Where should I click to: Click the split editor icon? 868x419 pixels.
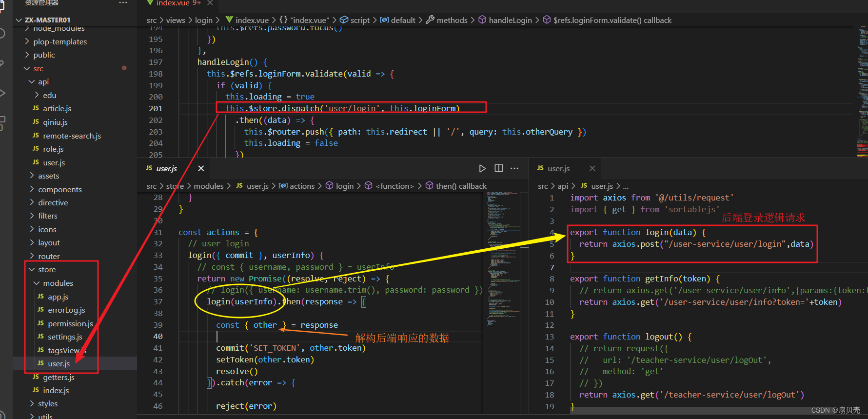(x=498, y=168)
